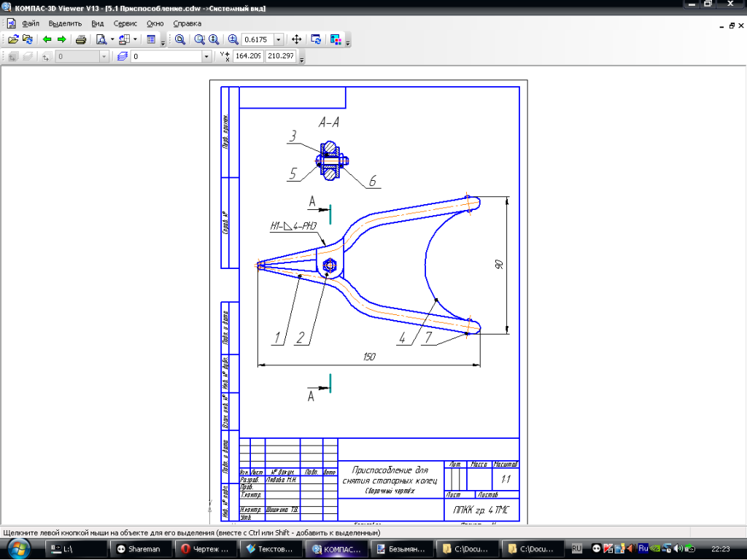
Task: Open the Выделить menu
Action: click(x=65, y=23)
